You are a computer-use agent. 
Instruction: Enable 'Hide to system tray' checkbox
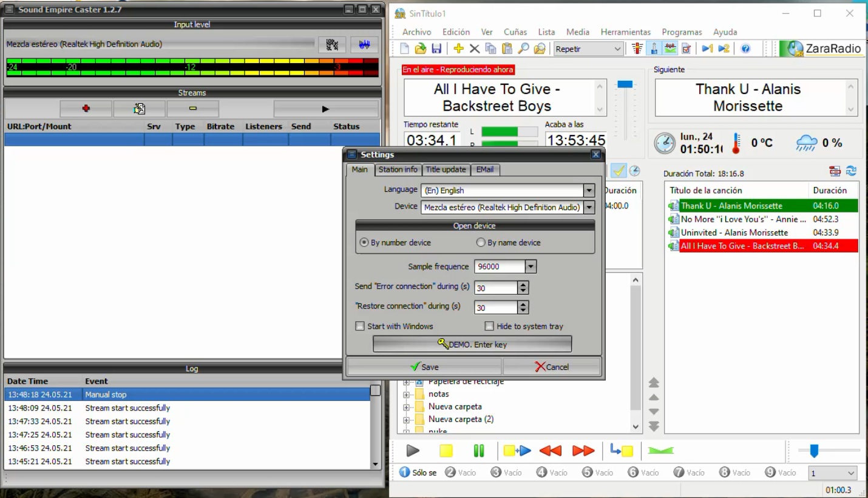489,326
